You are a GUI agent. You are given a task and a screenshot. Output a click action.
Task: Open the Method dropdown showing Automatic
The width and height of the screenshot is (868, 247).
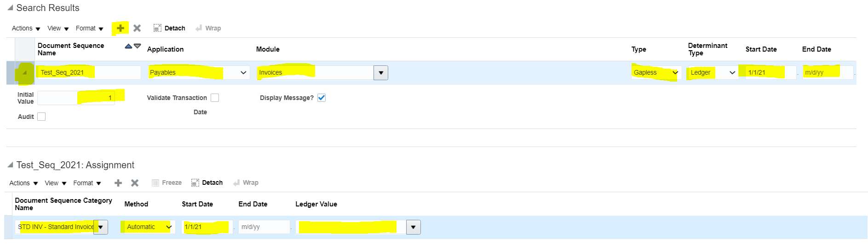[x=148, y=227]
